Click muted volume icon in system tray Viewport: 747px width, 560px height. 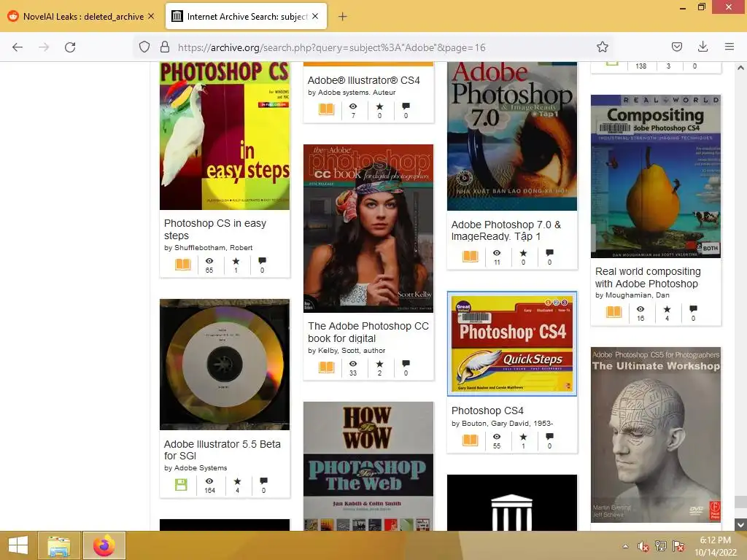(x=643, y=546)
